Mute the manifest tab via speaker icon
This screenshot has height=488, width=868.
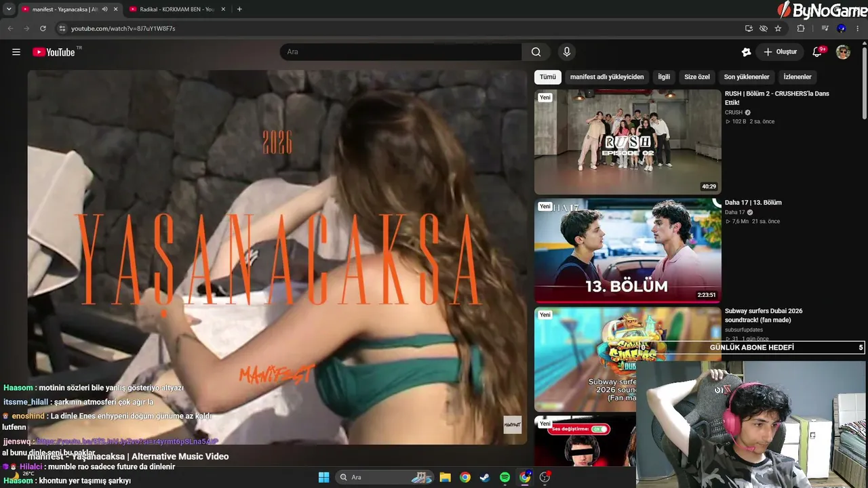[x=104, y=9]
